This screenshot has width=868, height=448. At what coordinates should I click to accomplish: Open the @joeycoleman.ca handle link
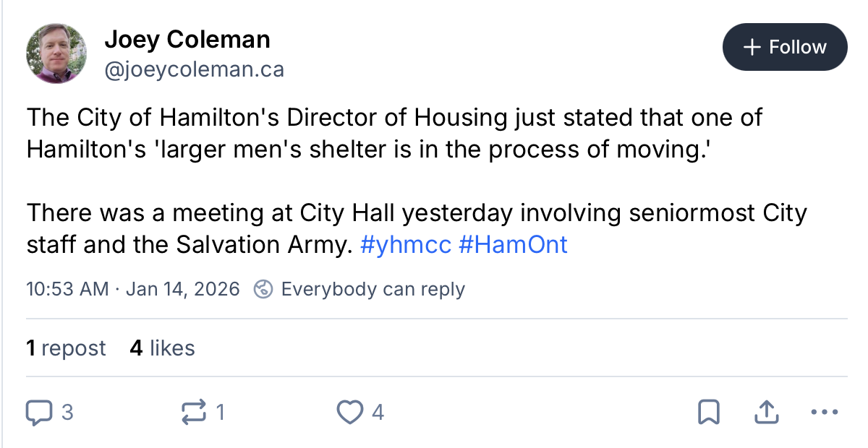click(x=194, y=70)
